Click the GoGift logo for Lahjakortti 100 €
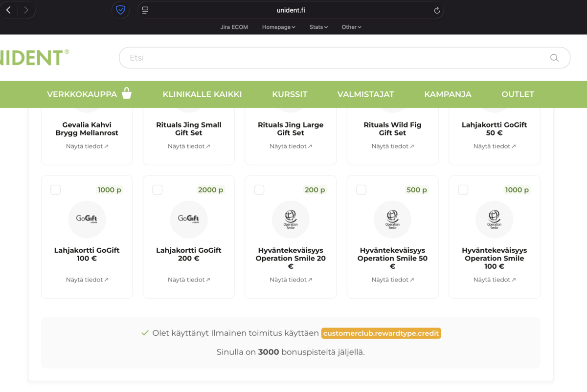The image size is (587, 392). [87, 219]
